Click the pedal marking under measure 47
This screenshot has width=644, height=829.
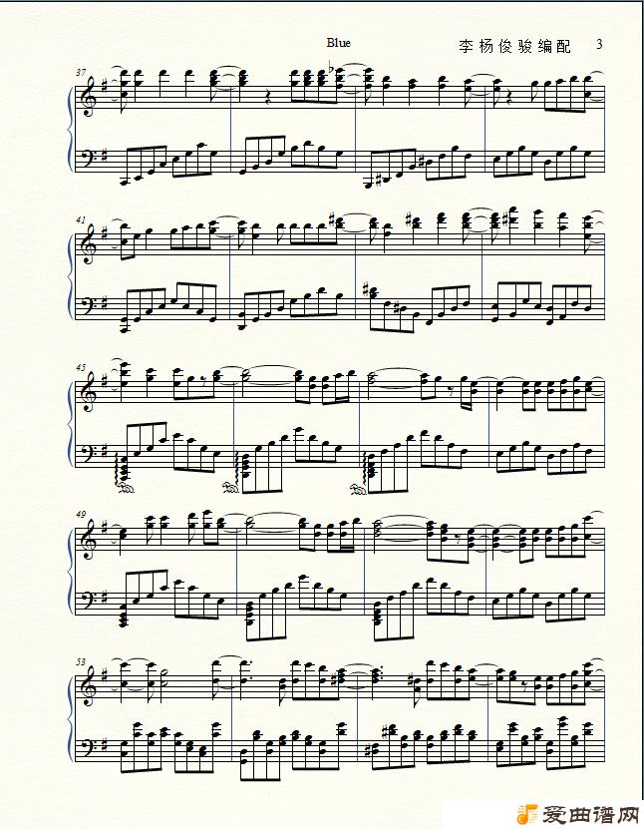pos(358,489)
